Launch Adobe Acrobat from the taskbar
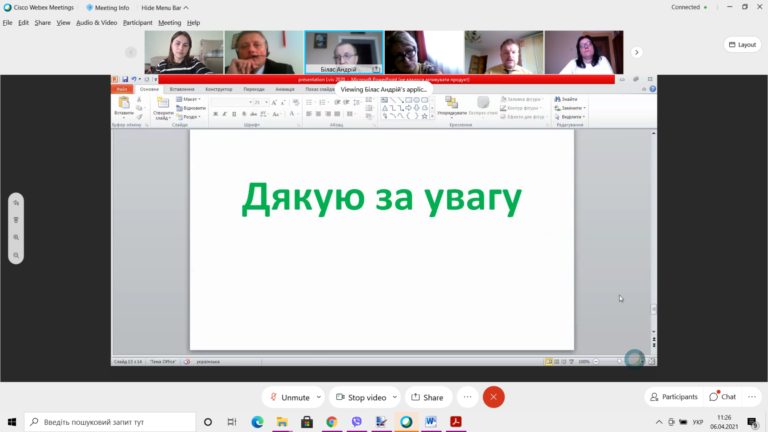 (456, 422)
